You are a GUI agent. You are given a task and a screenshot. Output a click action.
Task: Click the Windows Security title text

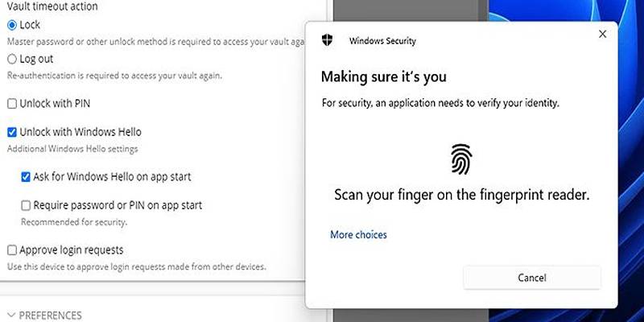tap(382, 41)
